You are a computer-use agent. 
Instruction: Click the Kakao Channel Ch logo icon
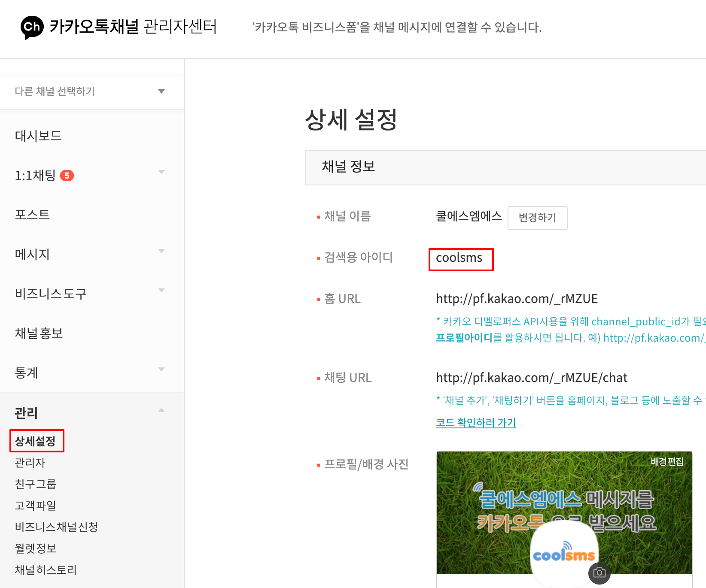(32, 27)
